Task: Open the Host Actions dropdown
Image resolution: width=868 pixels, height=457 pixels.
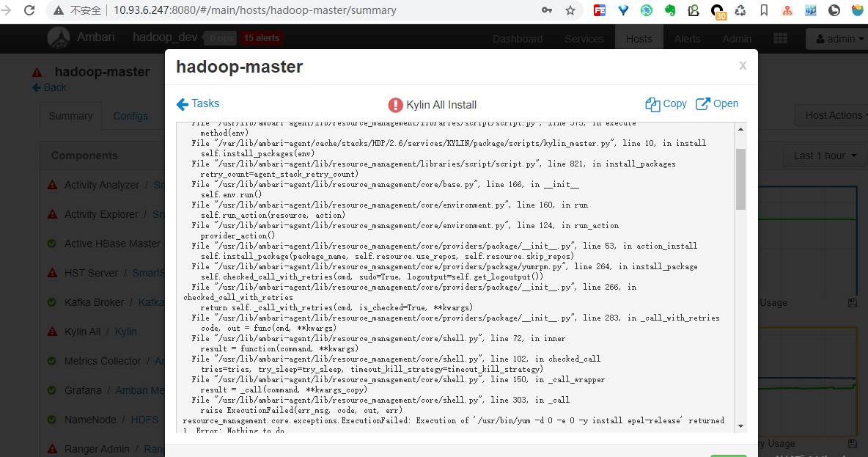Action: pos(833,115)
